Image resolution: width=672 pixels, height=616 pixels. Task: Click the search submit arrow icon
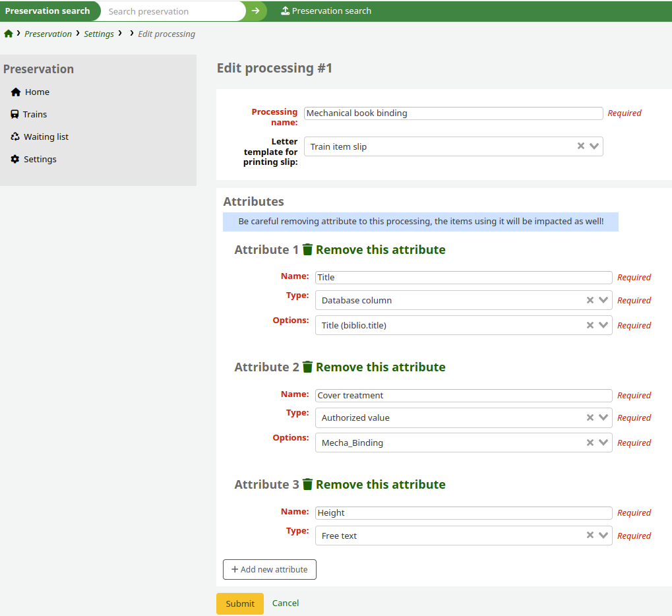pyautogui.click(x=256, y=11)
